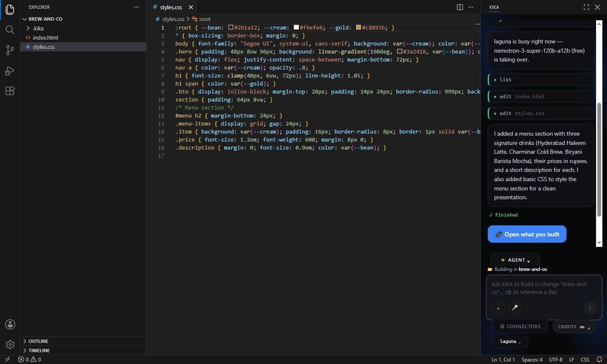The width and height of the screenshot is (607, 364).
Task: Collapse the BREW-AND-CO folder section
Action: [x=83, y=19]
